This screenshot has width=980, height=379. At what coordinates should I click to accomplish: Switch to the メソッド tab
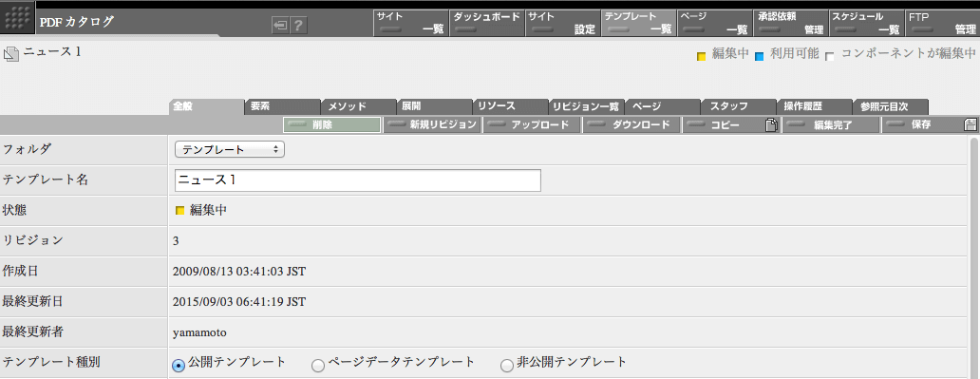click(x=359, y=106)
